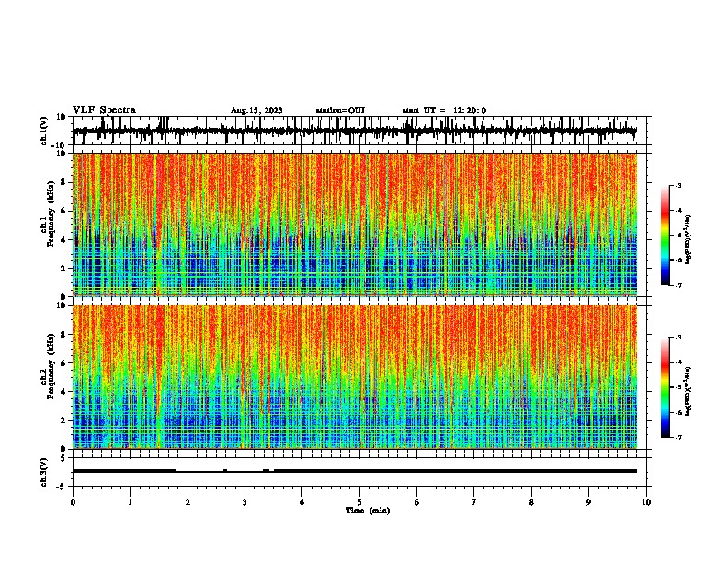This screenshot has height=563, width=728.
Task: Click time axis tick label "7"
Action: (x=474, y=502)
